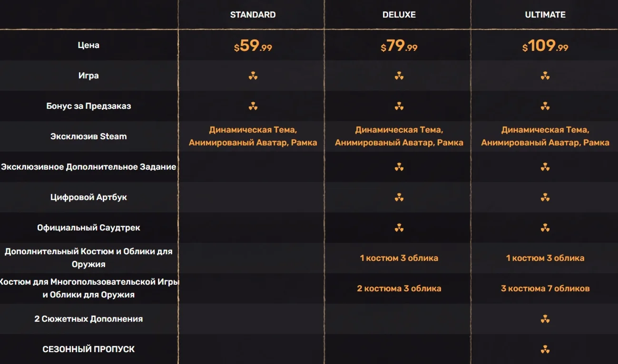Click the Deluxe '2 костюма 3 облика' text
Image resolution: width=618 pixels, height=364 pixels.
(399, 288)
